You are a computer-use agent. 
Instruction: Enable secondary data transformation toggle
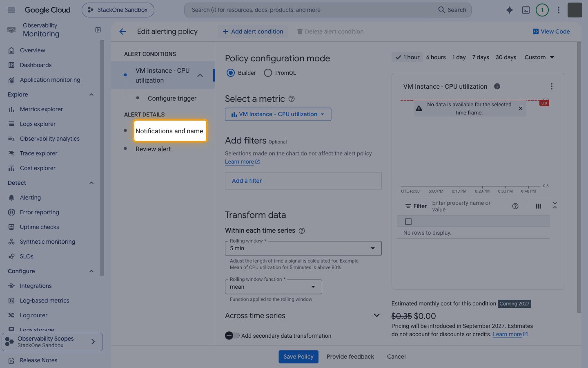tap(232, 336)
